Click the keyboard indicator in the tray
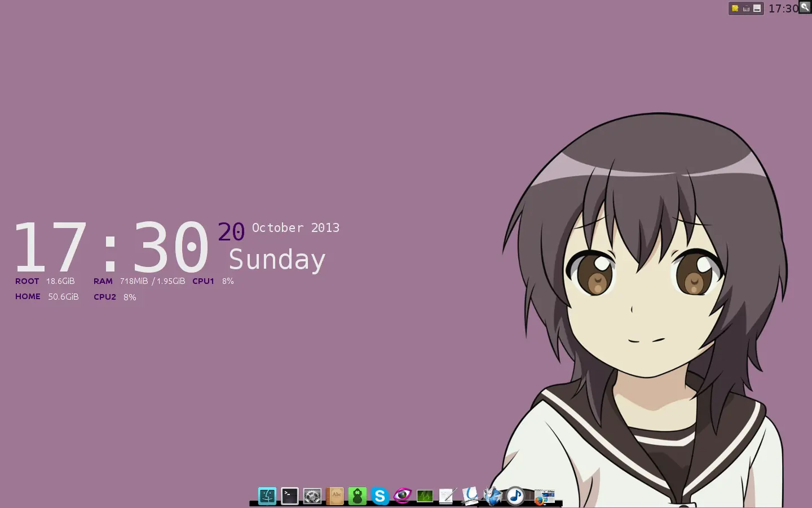812x508 pixels. (746, 8)
